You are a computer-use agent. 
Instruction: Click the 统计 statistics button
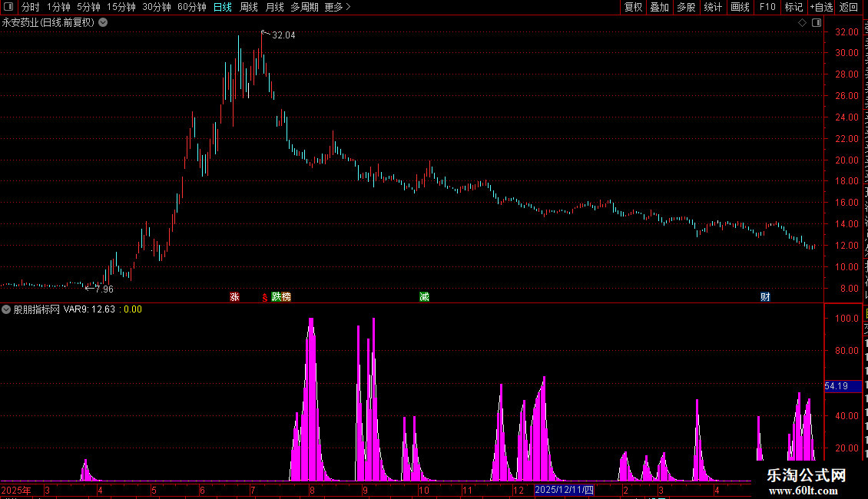[713, 7]
